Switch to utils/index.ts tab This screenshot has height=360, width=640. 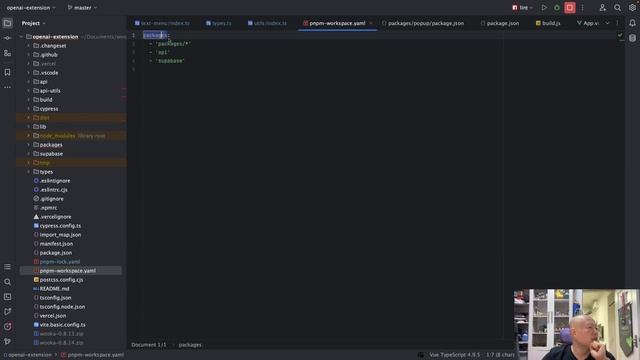tap(267, 23)
